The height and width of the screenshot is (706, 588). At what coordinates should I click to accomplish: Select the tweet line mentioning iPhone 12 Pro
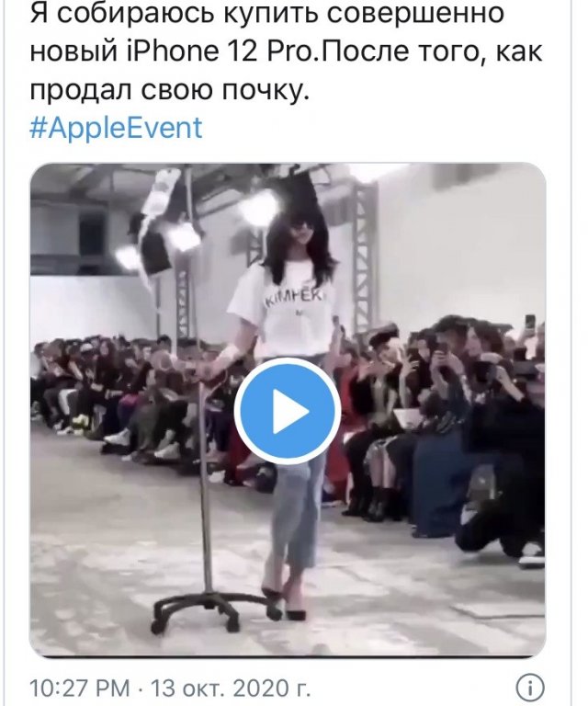tap(286, 51)
